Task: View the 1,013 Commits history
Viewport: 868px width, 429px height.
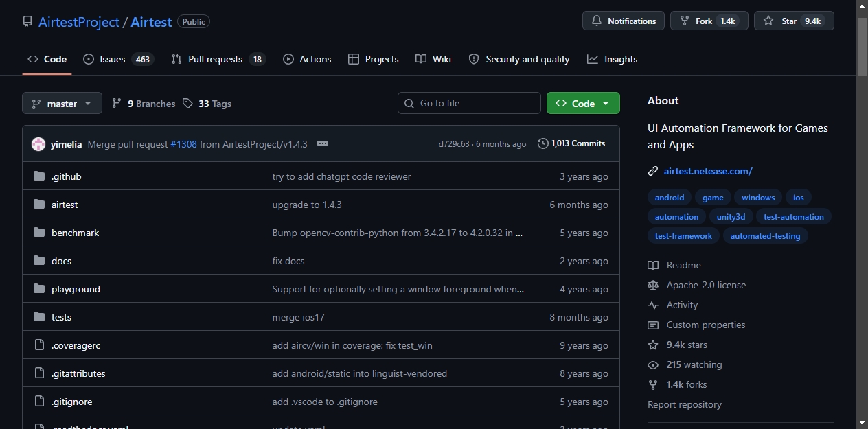Action: [571, 143]
